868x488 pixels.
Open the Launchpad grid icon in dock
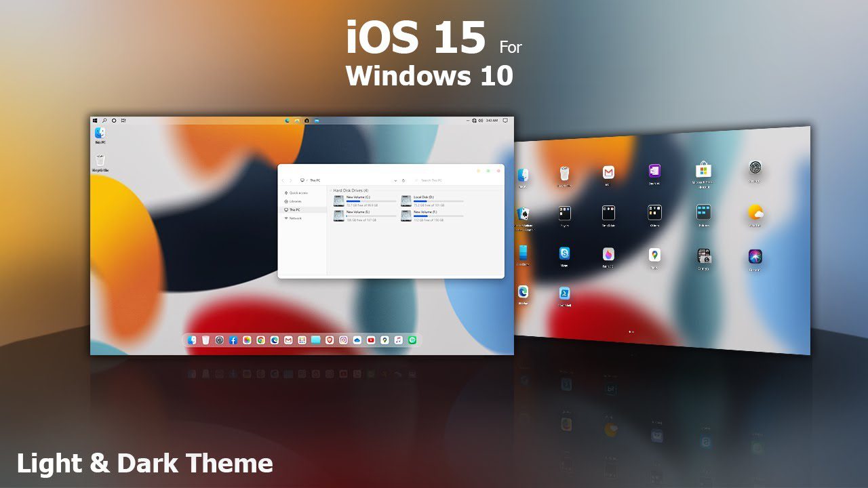[x=302, y=340]
